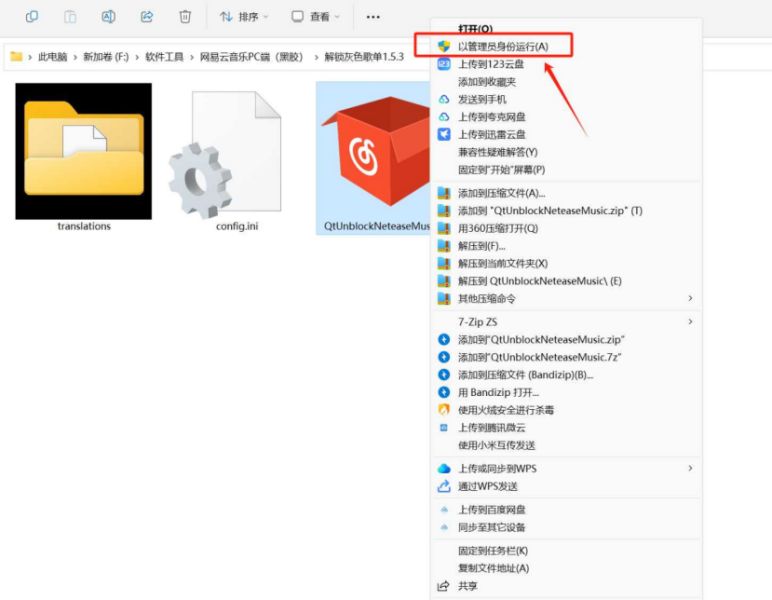
Task: Click the Copy icon in the toolbar
Action: (x=32, y=17)
